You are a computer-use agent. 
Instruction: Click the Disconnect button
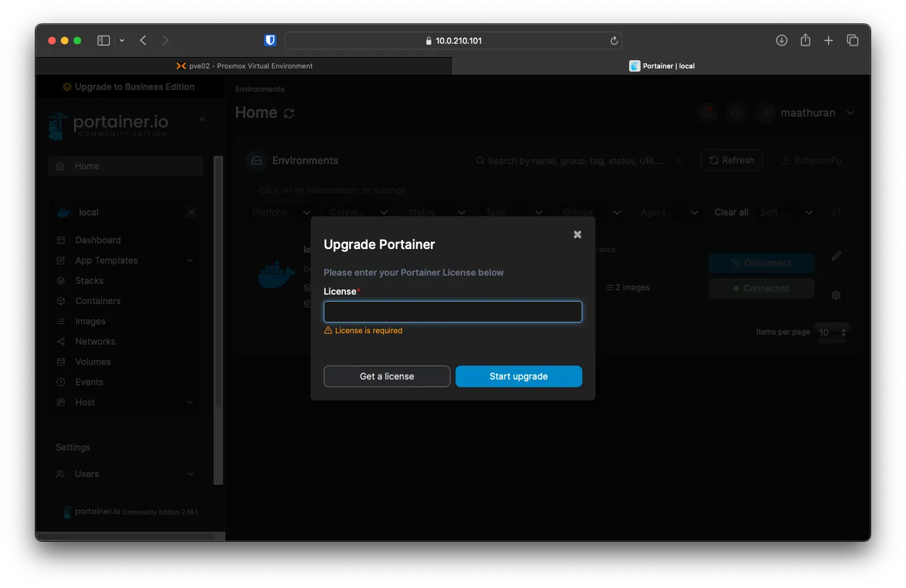(x=762, y=263)
